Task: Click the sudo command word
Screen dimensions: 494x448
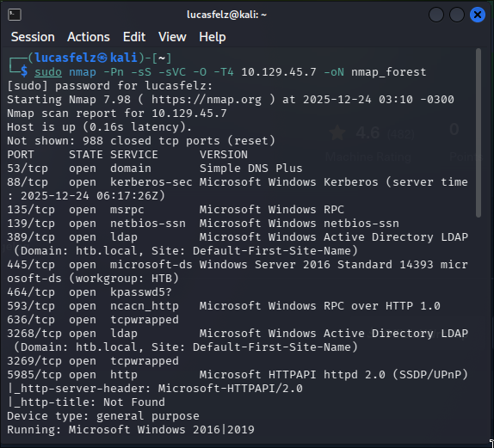Action: [48, 72]
